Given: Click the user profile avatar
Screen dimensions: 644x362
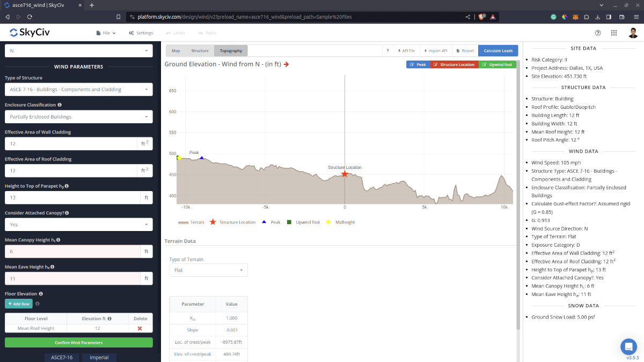Looking at the screenshot, I should (x=633, y=33).
